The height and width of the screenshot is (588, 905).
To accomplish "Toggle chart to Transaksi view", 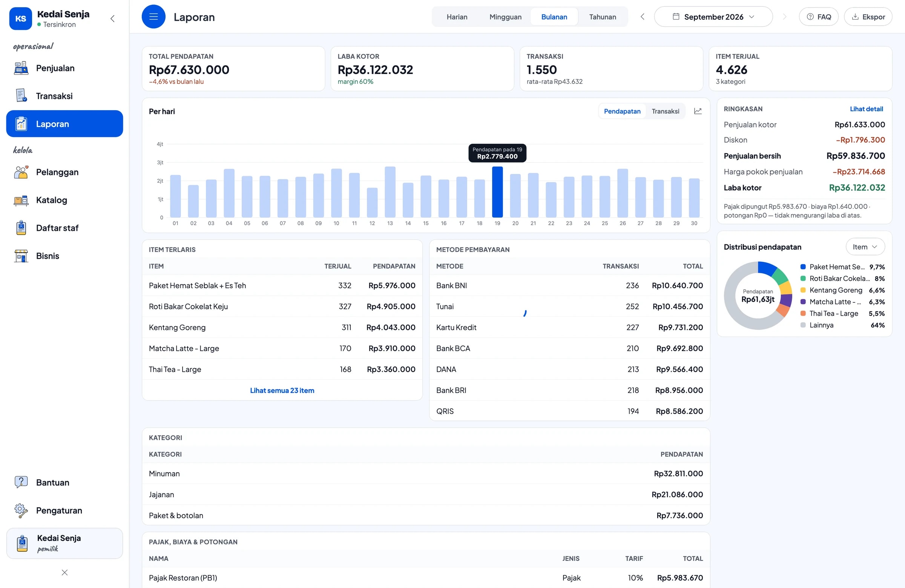I will [x=665, y=111].
